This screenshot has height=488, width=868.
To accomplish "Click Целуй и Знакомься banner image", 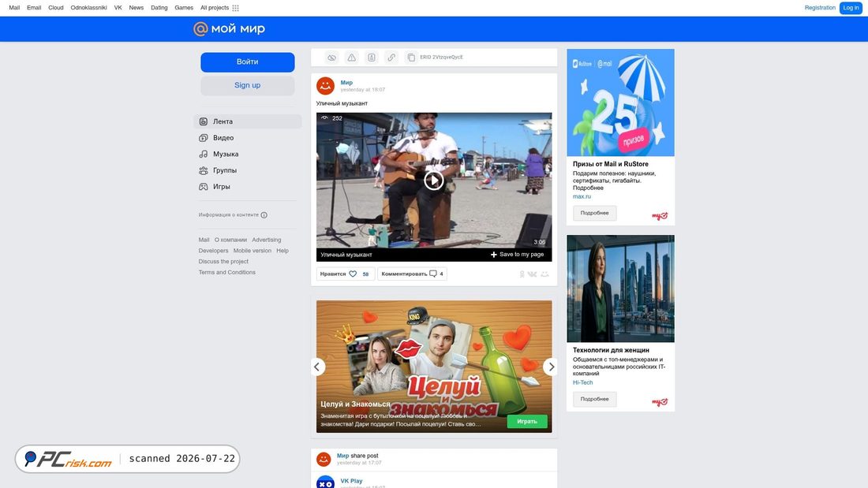I will click(x=434, y=367).
